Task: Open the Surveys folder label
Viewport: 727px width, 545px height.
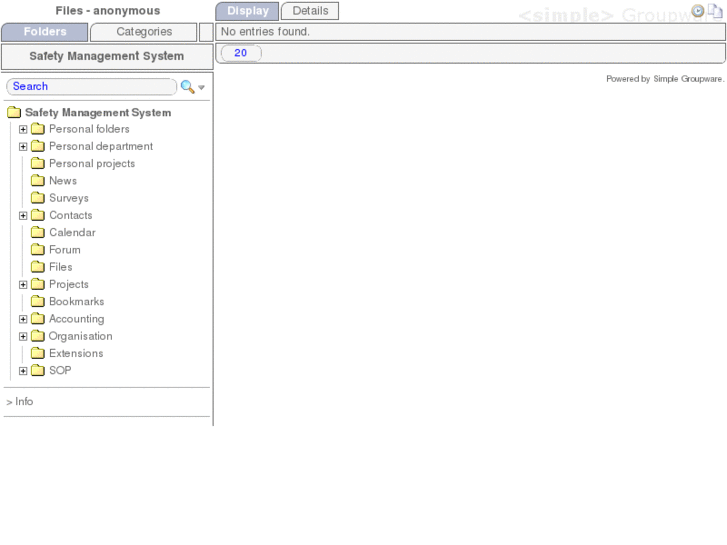Action: point(69,198)
